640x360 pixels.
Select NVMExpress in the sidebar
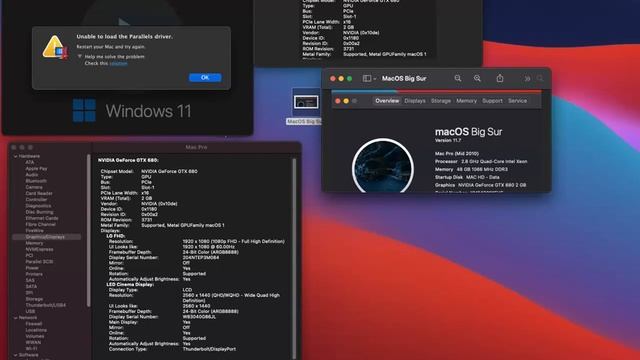tap(39, 249)
